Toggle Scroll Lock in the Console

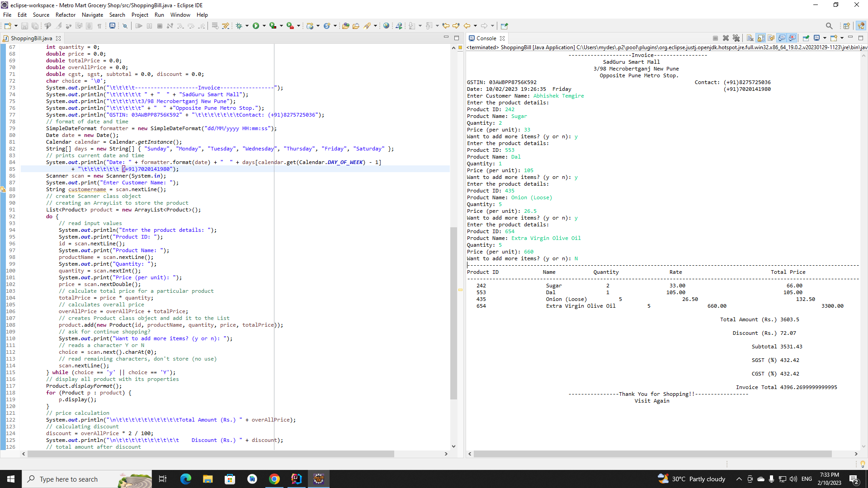pyautogui.click(x=760, y=38)
